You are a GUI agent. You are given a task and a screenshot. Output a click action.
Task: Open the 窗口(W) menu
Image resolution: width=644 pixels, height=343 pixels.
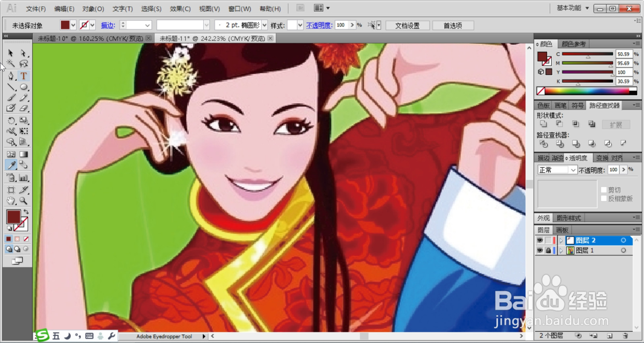tap(239, 8)
